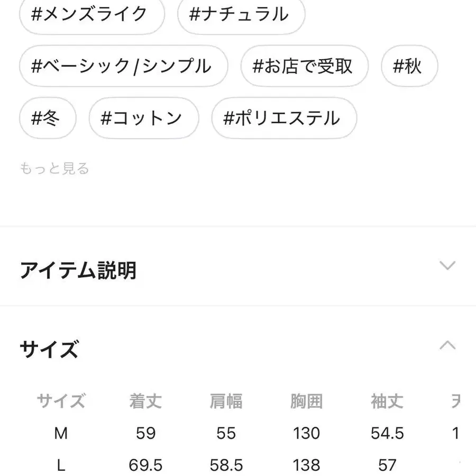This screenshot has height=476, width=476.
Task: Select size L row in the table
Action: (62, 465)
